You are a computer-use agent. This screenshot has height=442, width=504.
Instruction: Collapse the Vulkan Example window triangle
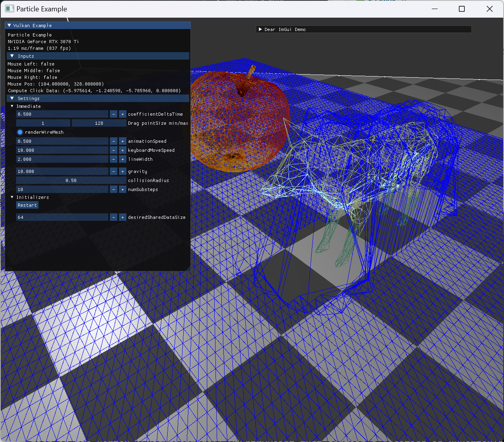(9, 25)
